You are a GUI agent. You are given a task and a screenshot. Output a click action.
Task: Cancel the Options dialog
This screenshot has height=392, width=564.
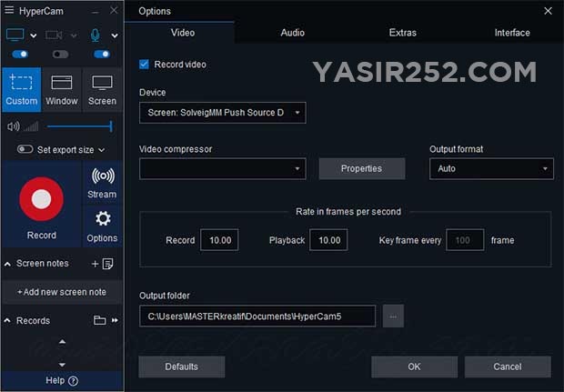[508, 367]
